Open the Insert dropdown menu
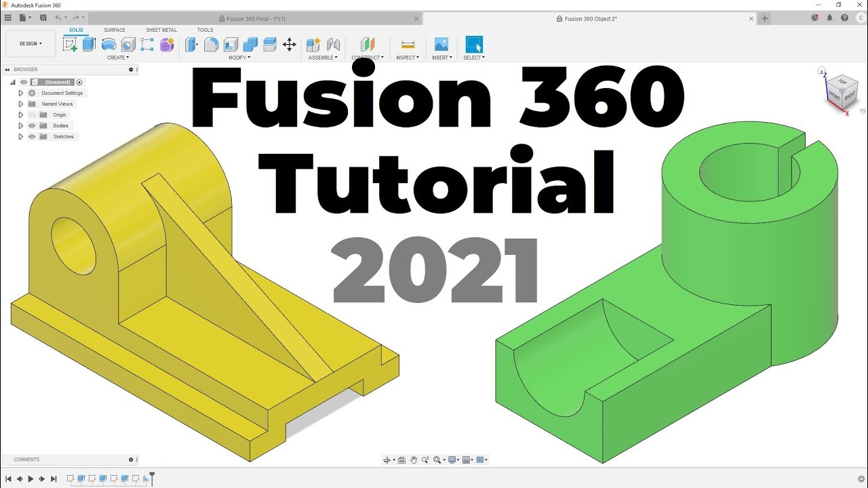Viewport: 868px width, 488px height. [x=441, y=58]
